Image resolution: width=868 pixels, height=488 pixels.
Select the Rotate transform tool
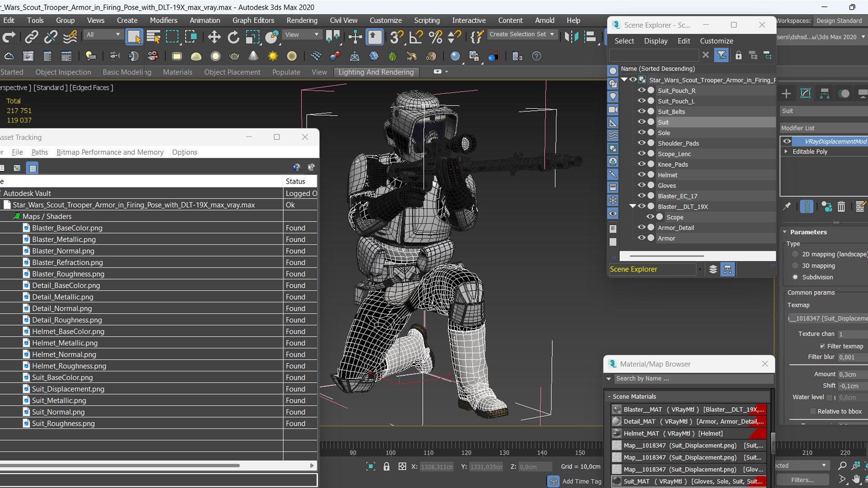233,37
